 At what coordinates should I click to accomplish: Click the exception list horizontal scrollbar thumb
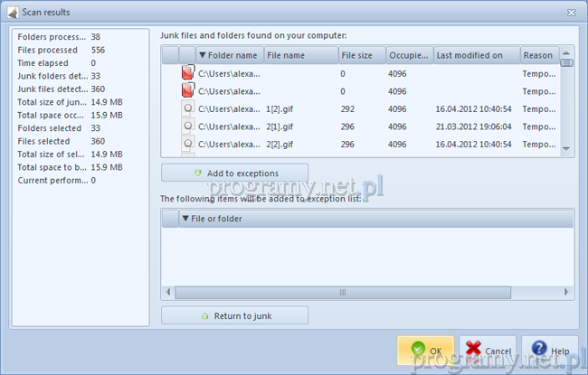point(343,292)
